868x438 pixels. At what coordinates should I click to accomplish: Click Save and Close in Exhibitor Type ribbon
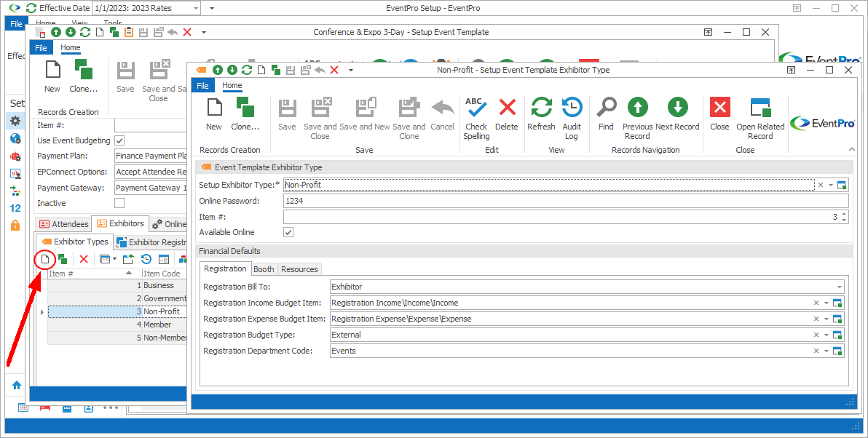tap(320, 119)
